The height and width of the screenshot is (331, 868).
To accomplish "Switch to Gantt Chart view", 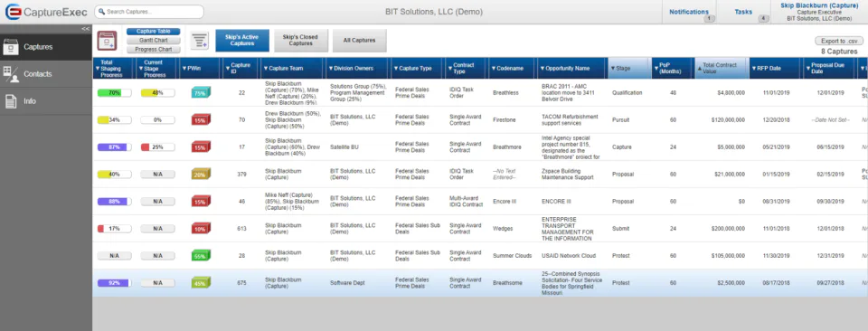I will tap(154, 41).
